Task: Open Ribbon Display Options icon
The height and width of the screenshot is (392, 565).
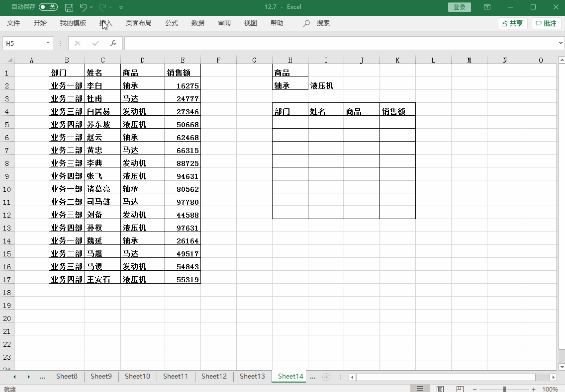Action: point(487,7)
